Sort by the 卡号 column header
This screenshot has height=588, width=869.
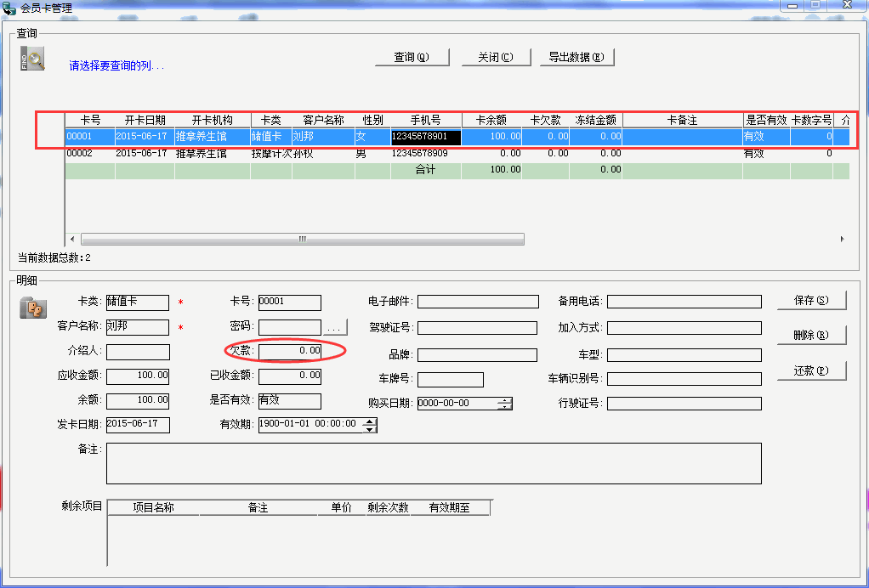pos(90,120)
